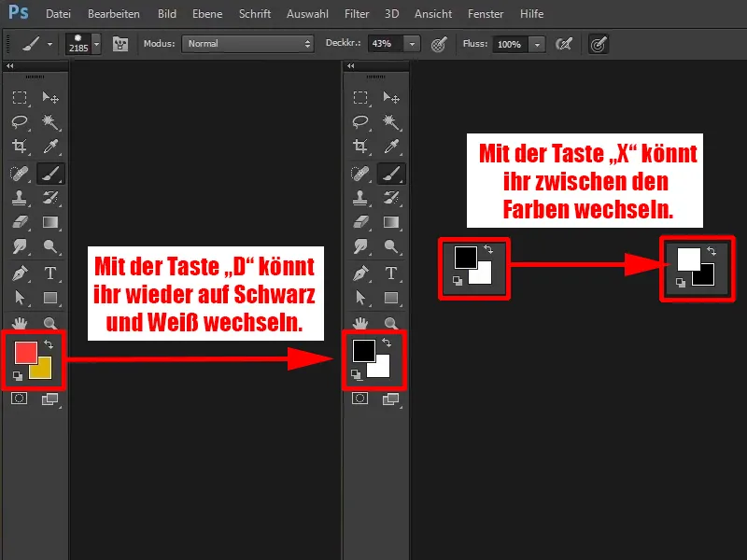Open the Datei menu
Image resolution: width=747 pixels, height=560 pixels.
coord(58,14)
